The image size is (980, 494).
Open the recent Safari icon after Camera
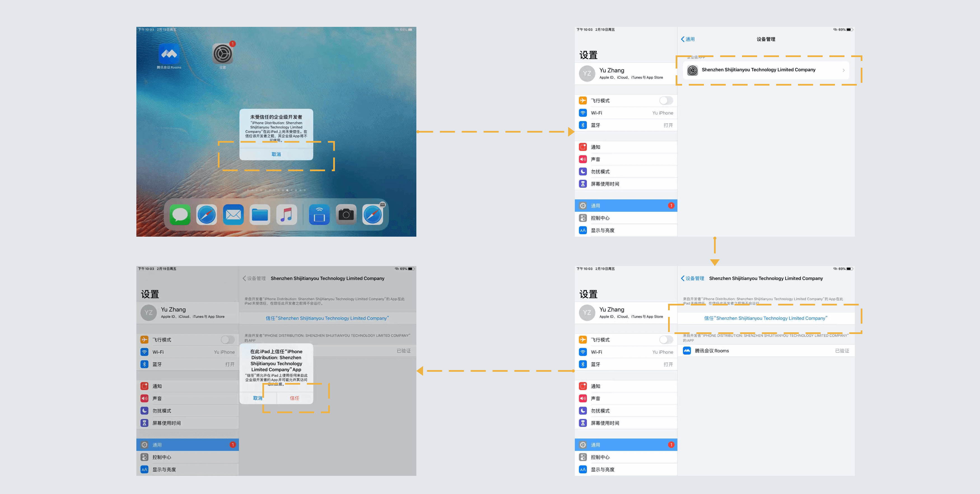pos(373,215)
